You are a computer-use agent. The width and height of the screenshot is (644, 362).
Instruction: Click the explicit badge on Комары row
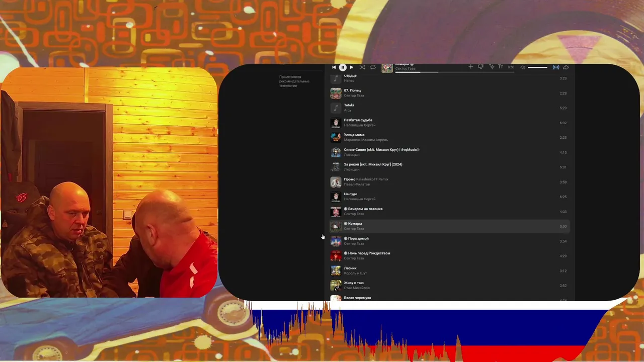[346, 224]
